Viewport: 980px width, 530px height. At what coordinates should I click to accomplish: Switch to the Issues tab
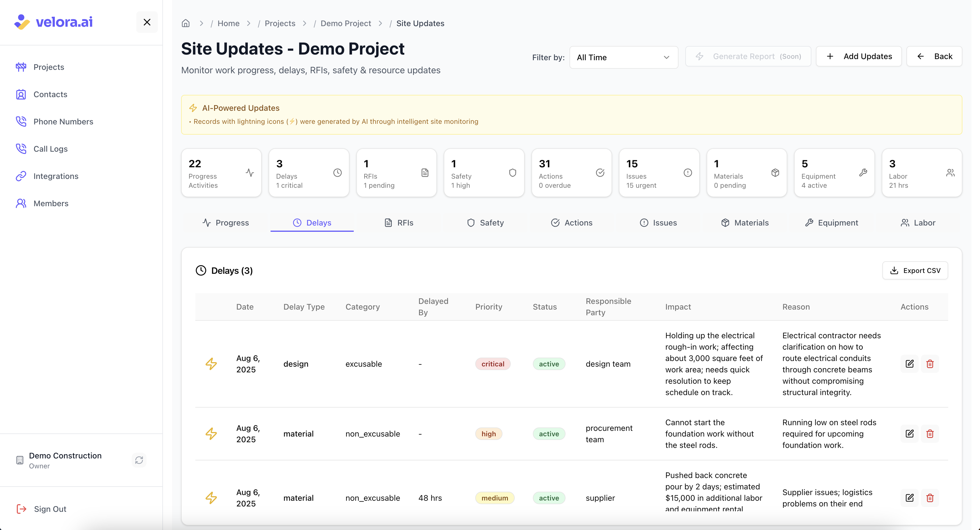[659, 223]
